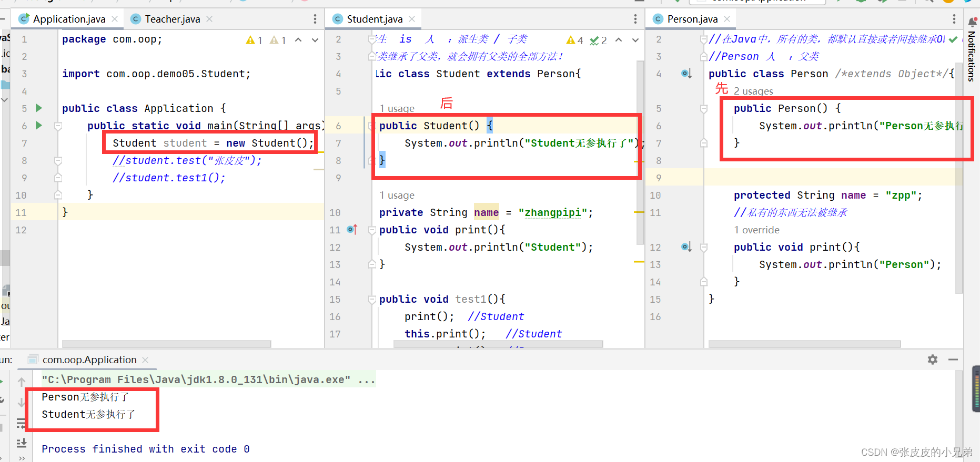Close the Person.java tab
The image size is (980, 462).
tap(727, 19)
